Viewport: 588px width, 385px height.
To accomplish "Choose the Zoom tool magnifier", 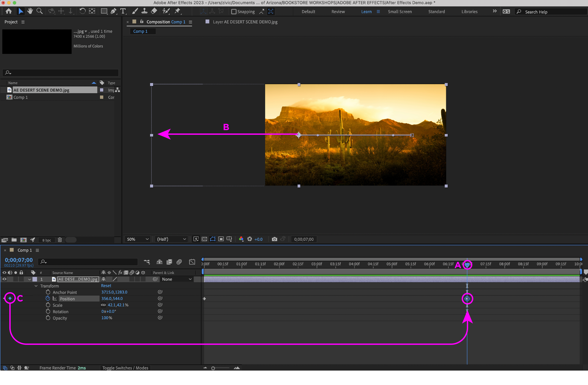I will [40, 11].
